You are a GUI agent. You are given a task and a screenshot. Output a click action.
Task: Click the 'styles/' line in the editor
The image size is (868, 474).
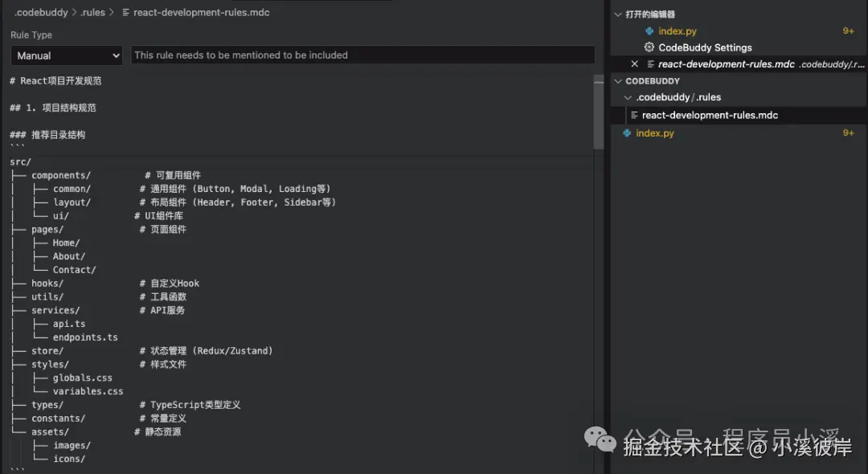(x=50, y=365)
